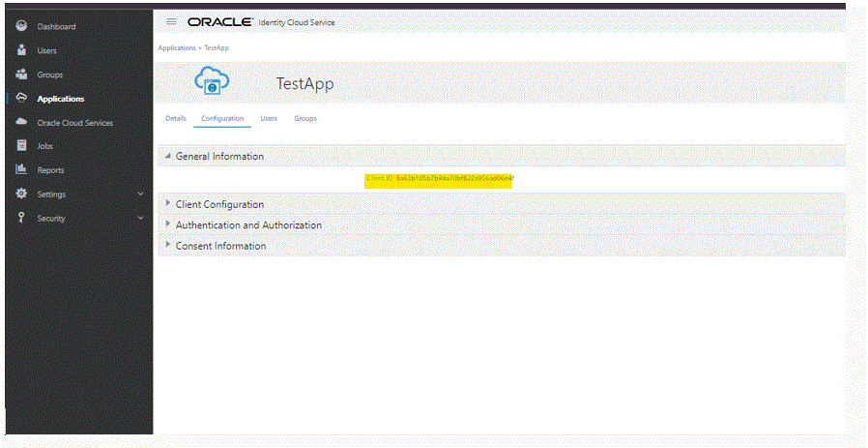Click the Jobs icon in sidebar
Screen dimensions: 868x448
coord(21,146)
